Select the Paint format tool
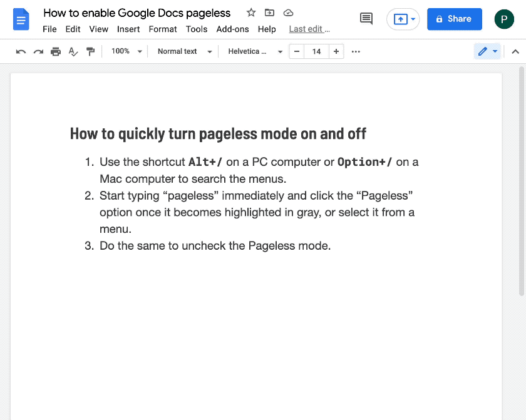The width and height of the screenshot is (526, 420). pos(91,51)
